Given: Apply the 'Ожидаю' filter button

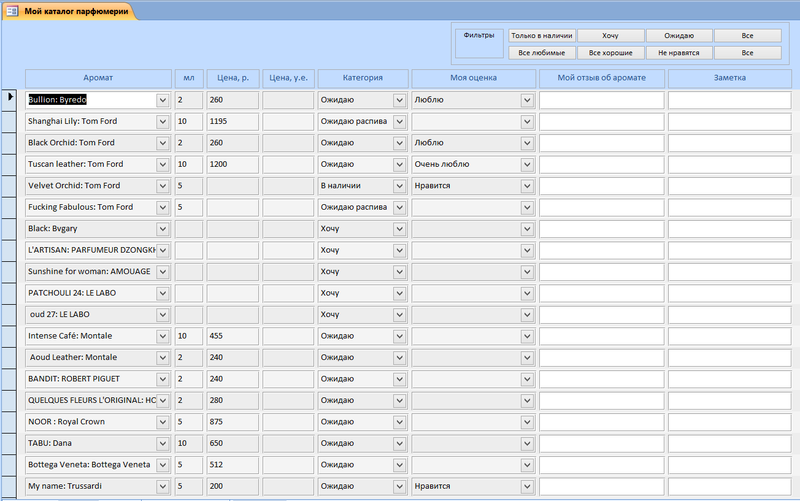Looking at the screenshot, I should tap(679, 36).
